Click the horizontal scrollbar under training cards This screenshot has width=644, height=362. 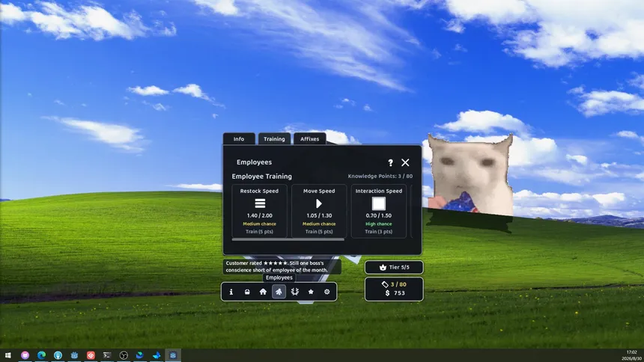(x=288, y=239)
